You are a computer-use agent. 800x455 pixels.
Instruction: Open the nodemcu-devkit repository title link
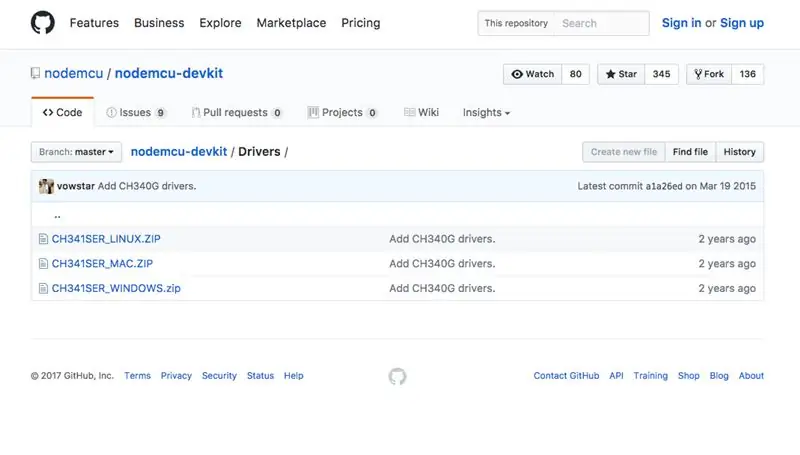pyautogui.click(x=169, y=73)
